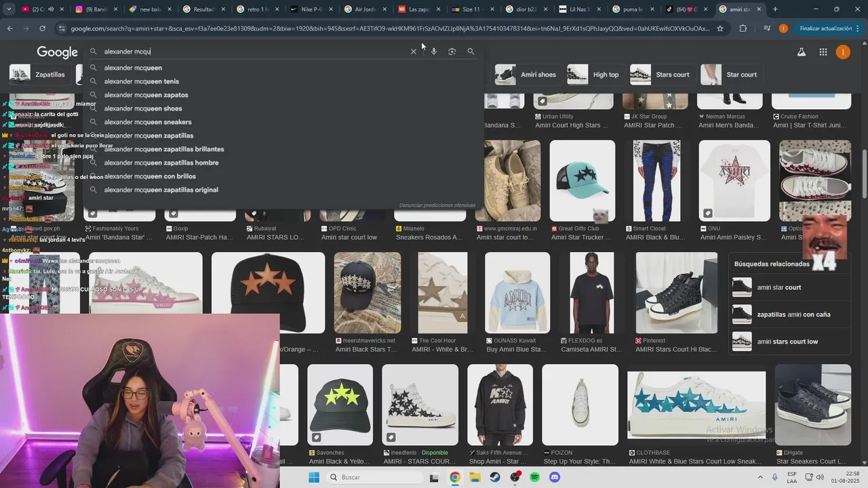Viewport: 868px width, 488px height.
Task: Open Steam from taskbar
Action: 494,477
